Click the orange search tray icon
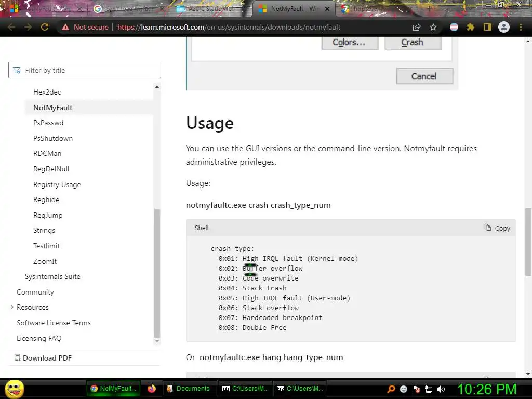The width and height of the screenshot is (532, 399). point(391,389)
